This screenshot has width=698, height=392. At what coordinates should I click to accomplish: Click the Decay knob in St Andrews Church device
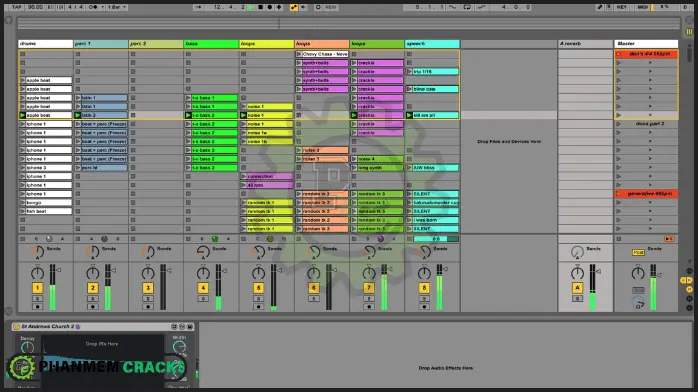[27, 347]
